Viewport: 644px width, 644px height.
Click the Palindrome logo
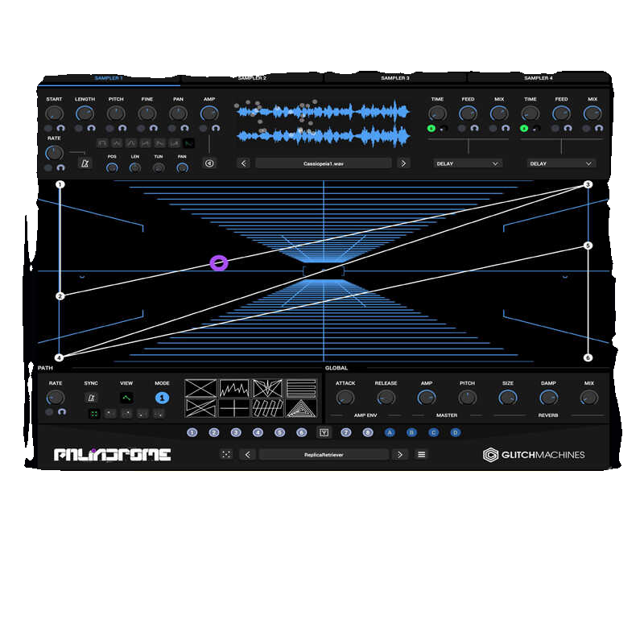coord(112,454)
